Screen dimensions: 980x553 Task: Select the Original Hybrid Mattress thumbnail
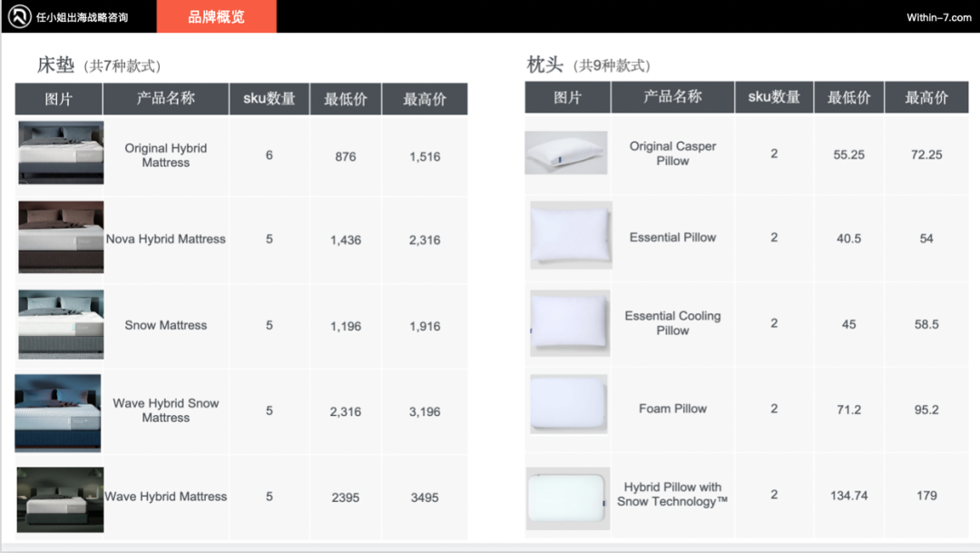(60, 153)
